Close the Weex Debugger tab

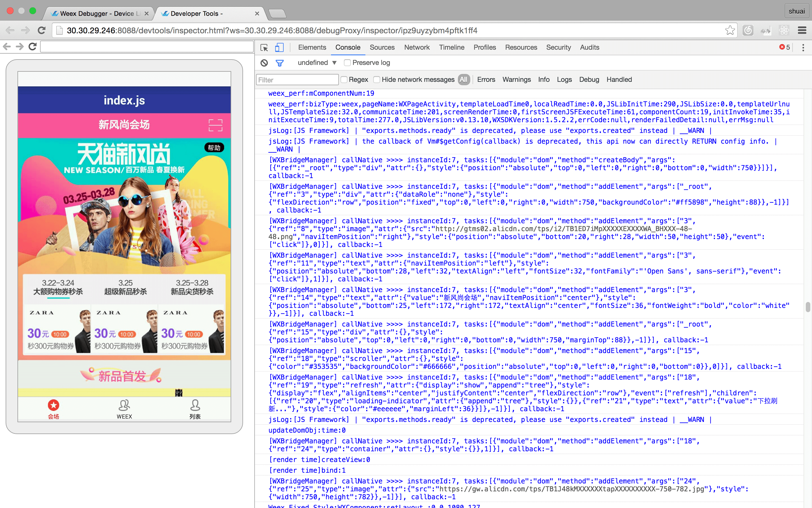click(x=146, y=14)
